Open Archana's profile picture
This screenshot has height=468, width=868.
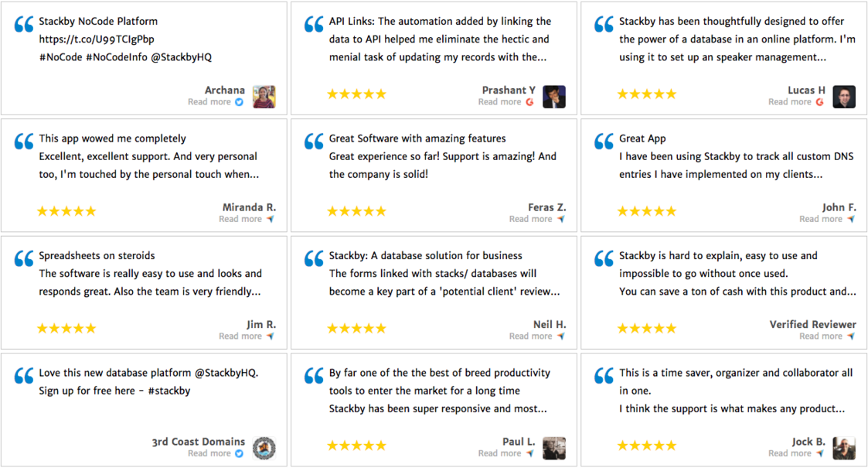point(264,97)
